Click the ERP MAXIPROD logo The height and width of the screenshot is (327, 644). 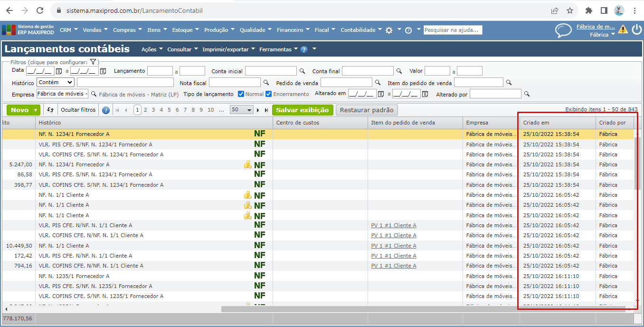28,29
